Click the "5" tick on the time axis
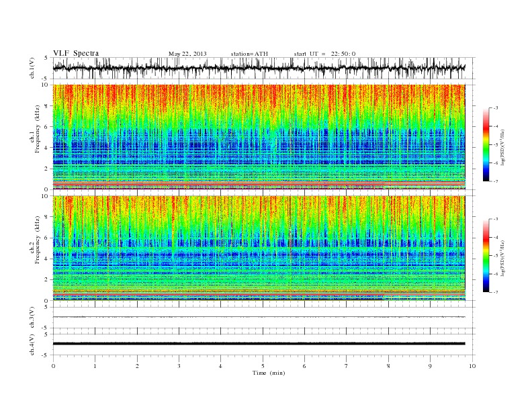The width and height of the screenshot is (532, 411). point(263,366)
